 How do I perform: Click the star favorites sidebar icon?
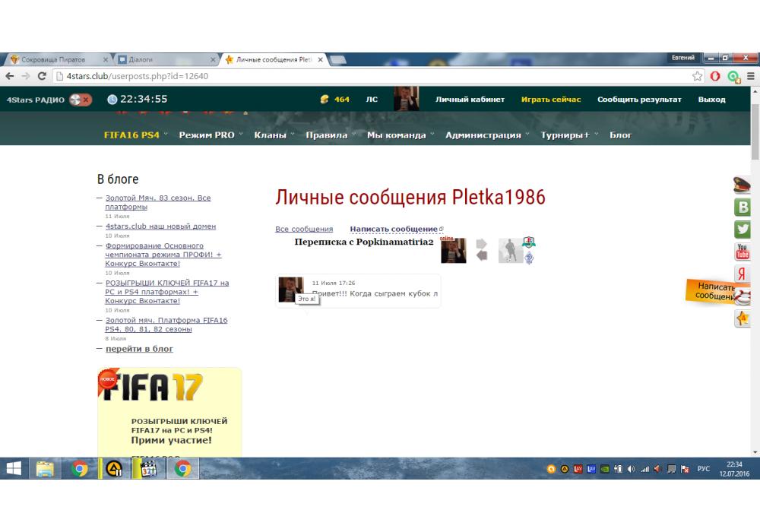tap(742, 318)
